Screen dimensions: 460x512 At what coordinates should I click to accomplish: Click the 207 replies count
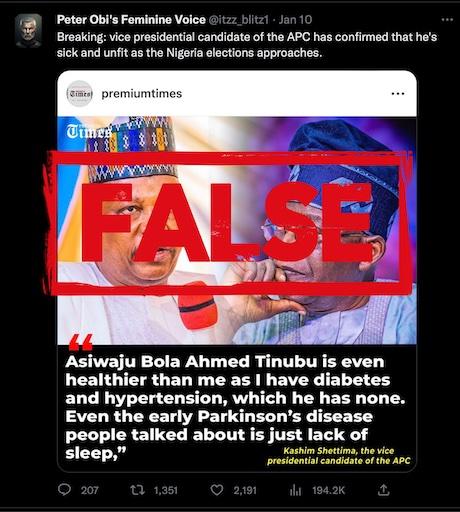coord(90,490)
